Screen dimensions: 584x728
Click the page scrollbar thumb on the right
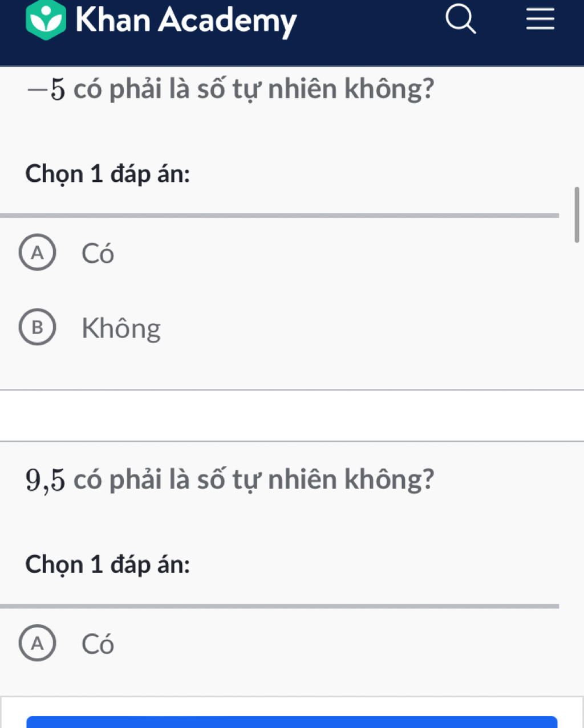click(577, 214)
